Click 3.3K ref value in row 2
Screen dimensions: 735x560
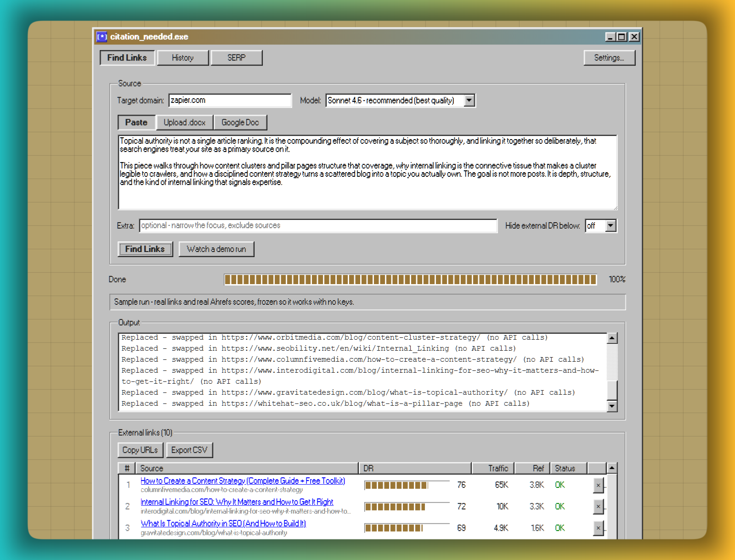537,507
